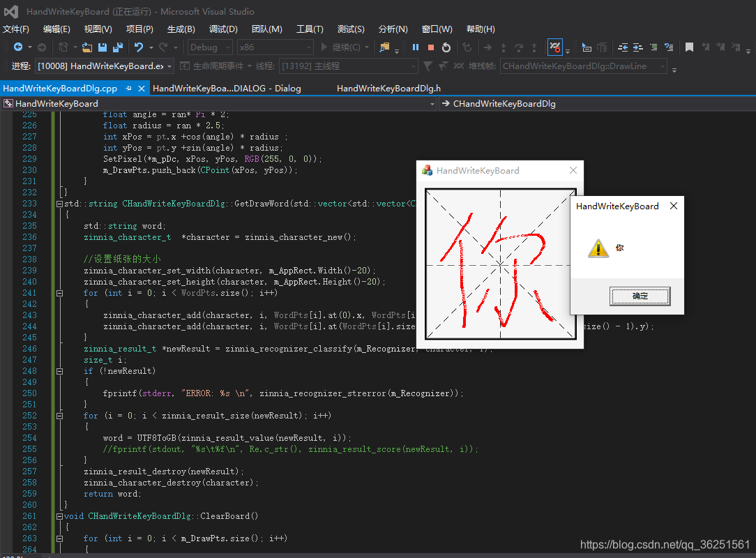The image size is (756, 558).
Task: Click the 确定 button in message box
Action: click(640, 296)
